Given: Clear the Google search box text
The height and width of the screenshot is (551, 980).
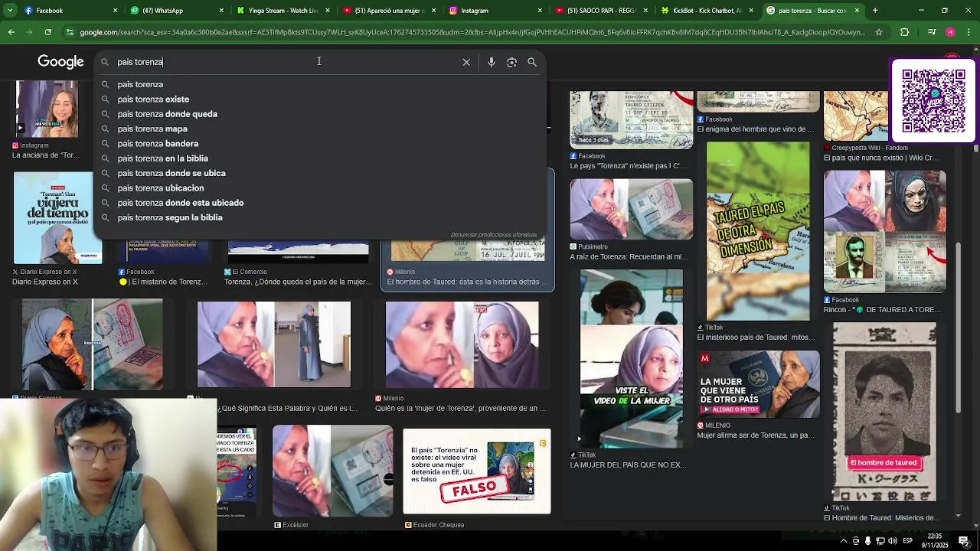Looking at the screenshot, I should tap(466, 62).
